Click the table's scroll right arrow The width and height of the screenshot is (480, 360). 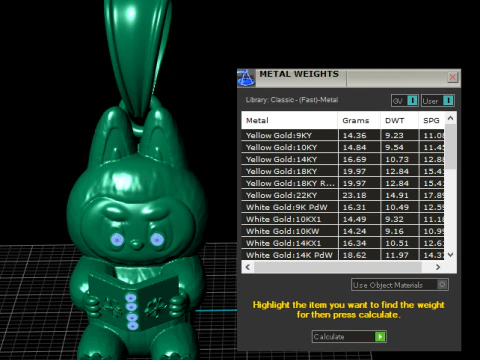(x=438, y=267)
